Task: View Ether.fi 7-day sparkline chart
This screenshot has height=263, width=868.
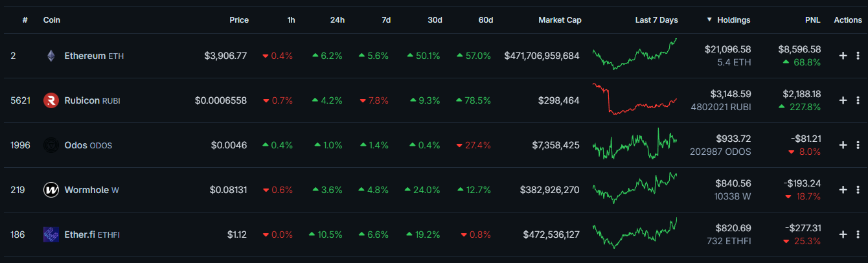Action: coord(635,233)
